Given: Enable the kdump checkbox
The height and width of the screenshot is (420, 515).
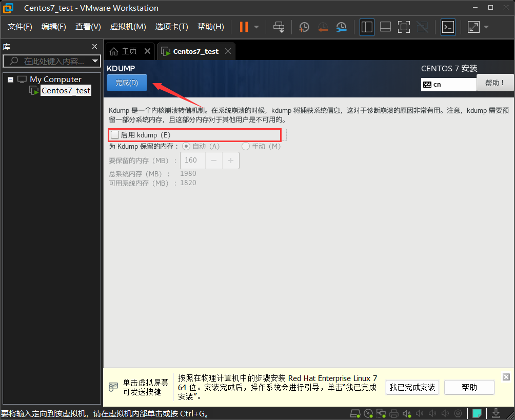Looking at the screenshot, I should click(x=115, y=135).
